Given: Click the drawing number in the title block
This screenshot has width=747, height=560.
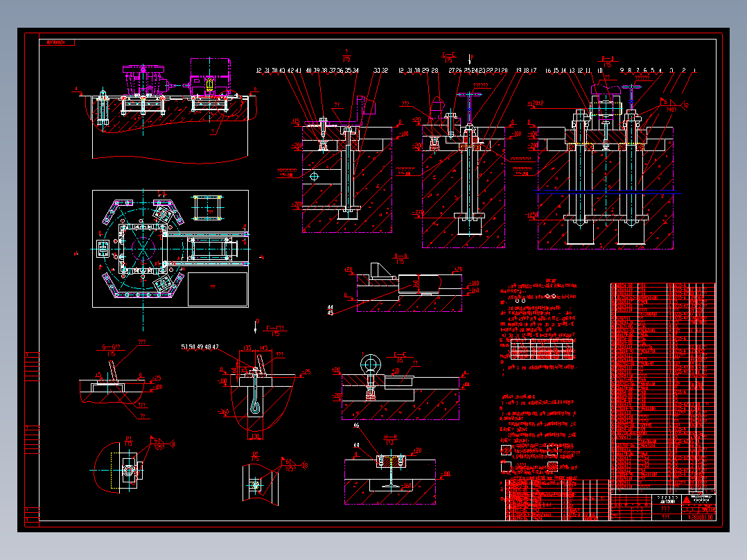Looking at the screenshot, I should pyautogui.click(x=701, y=517).
